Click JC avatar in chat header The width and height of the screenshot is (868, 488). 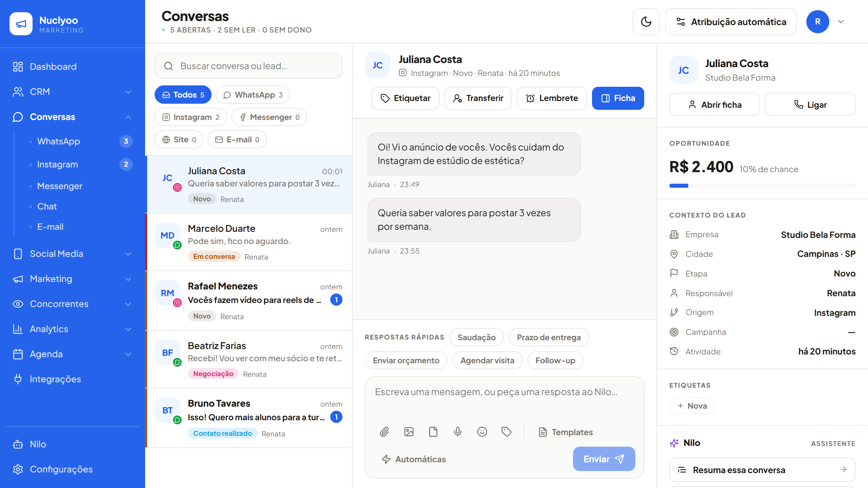click(378, 65)
